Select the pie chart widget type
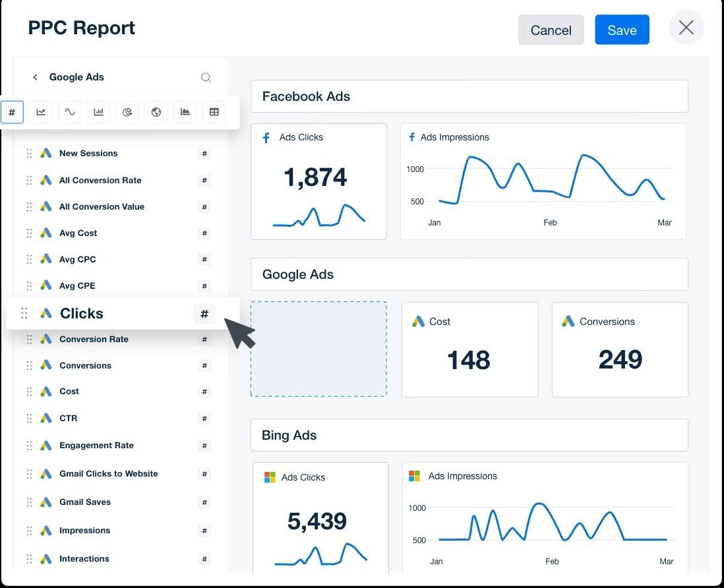This screenshot has width=724, height=588. (x=127, y=112)
